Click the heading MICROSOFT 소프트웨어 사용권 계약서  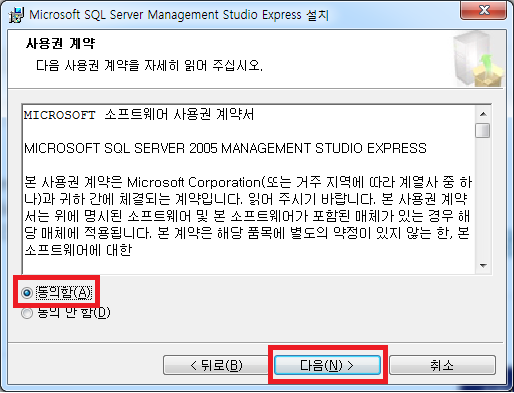(139, 115)
